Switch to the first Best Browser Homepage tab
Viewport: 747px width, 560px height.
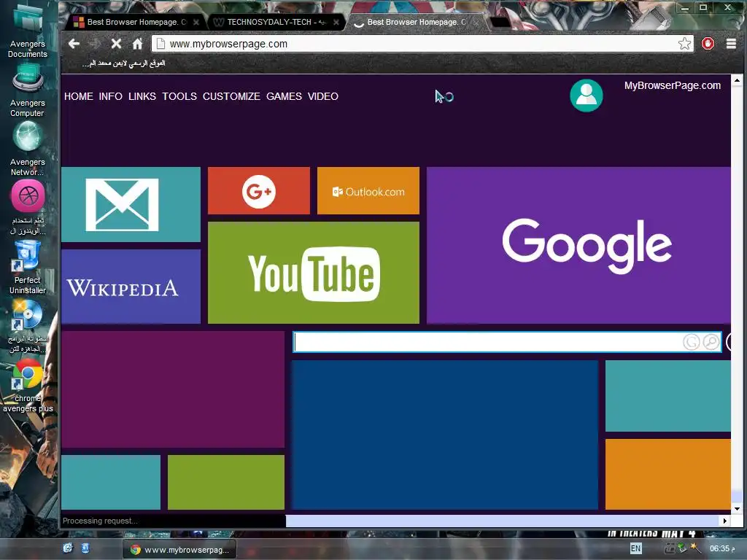pyautogui.click(x=136, y=22)
